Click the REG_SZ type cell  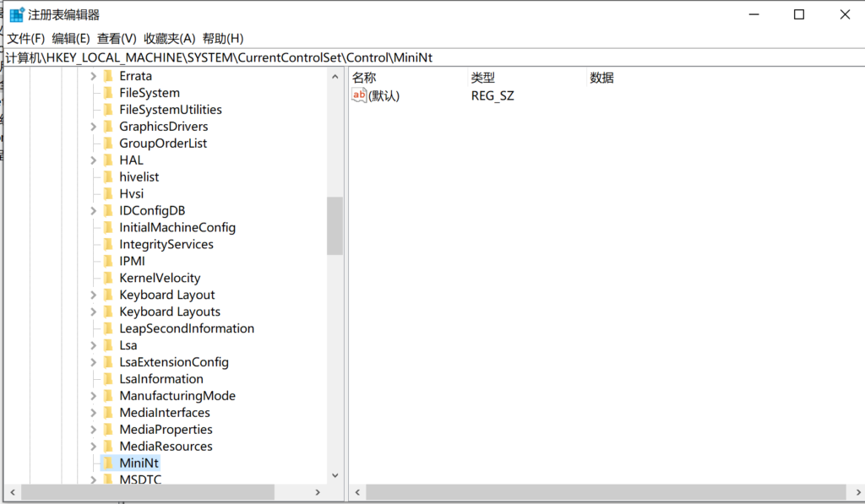(492, 96)
